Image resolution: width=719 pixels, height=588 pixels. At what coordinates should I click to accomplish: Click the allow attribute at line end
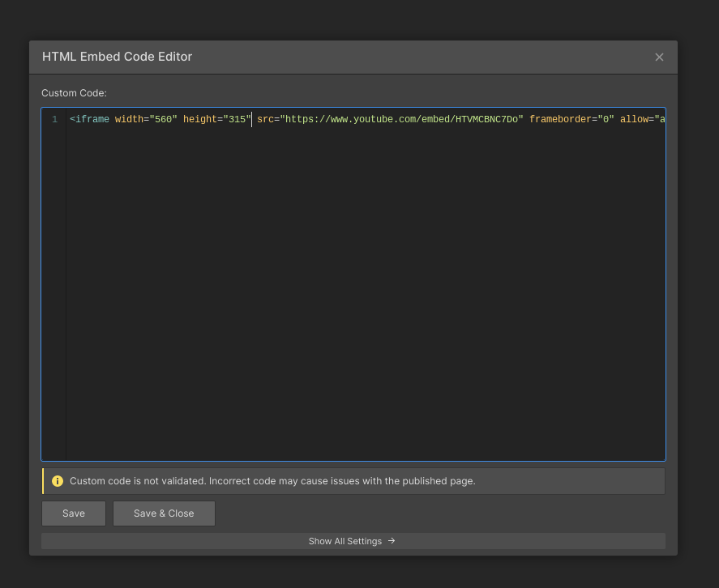tap(643, 119)
